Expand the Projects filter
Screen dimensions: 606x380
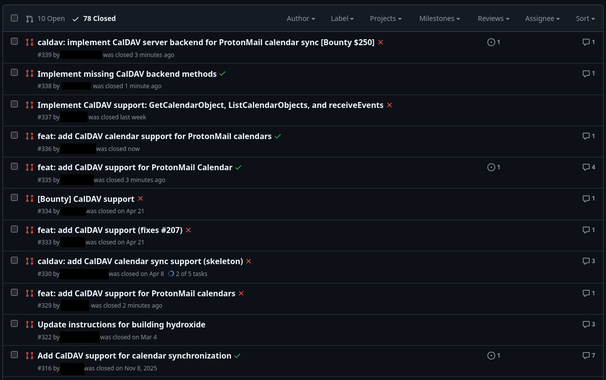[x=385, y=19]
